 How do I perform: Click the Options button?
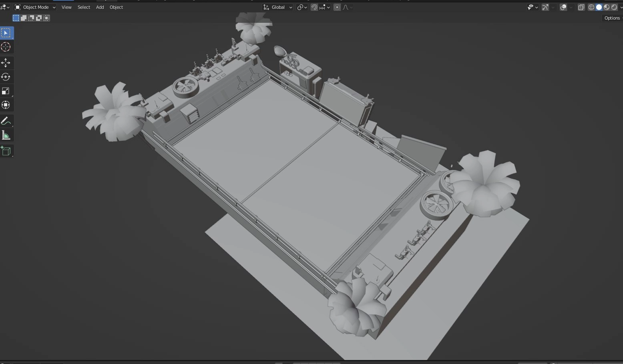(x=612, y=18)
